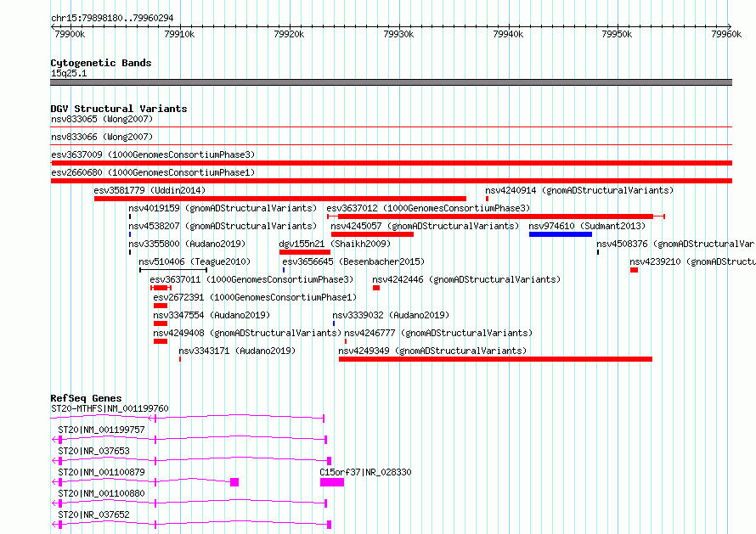The image size is (756, 534).
Task: Open the nsv4240914 gnomAD label
Action: click(x=579, y=190)
